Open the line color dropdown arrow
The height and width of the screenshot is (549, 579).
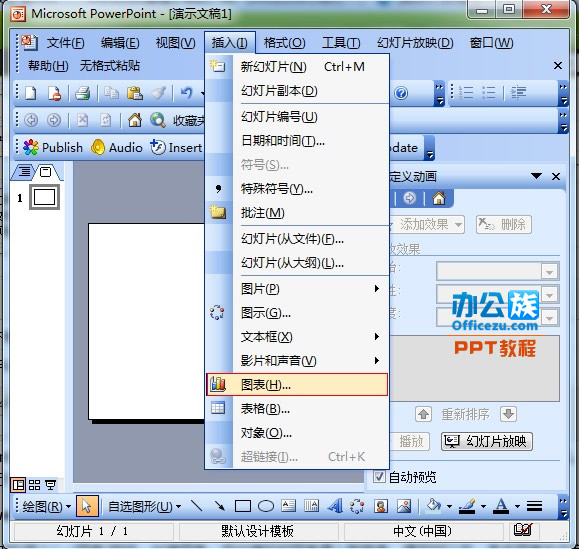coord(483,506)
